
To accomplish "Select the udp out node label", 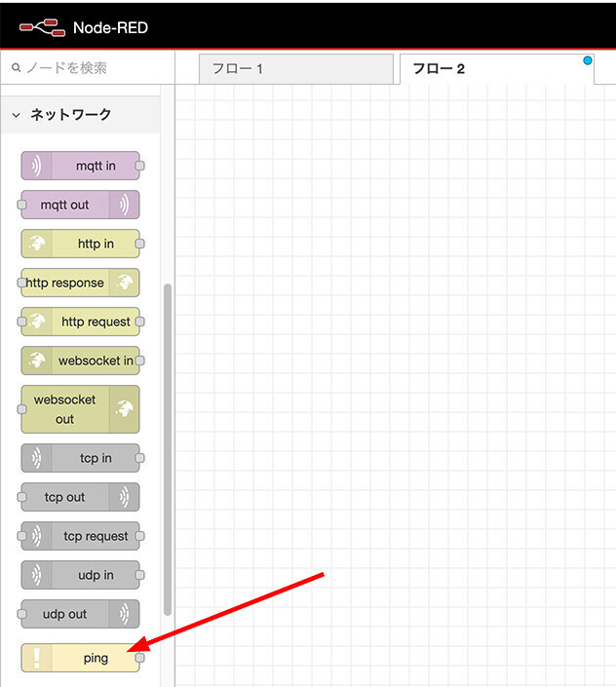I will click(x=65, y=614).
